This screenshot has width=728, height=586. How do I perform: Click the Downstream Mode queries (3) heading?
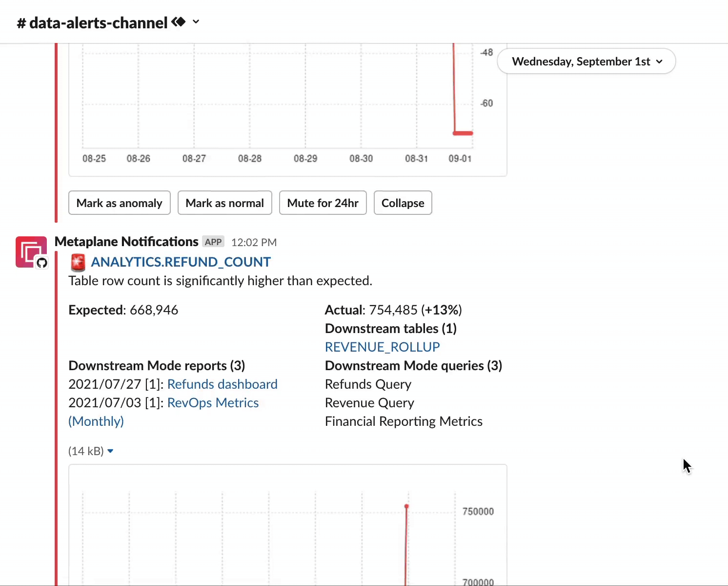point(413,366)
